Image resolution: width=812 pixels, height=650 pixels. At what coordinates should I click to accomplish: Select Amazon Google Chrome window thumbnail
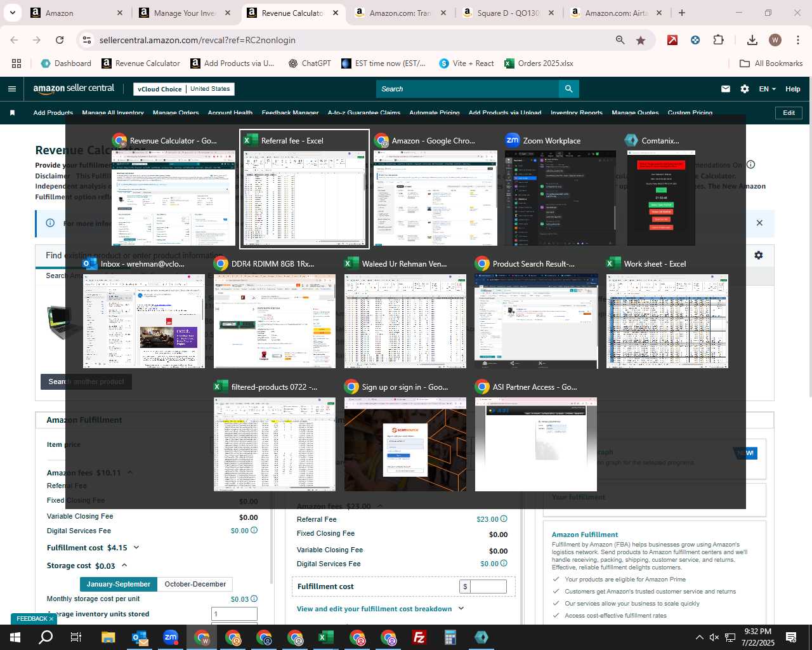point(435,189)
